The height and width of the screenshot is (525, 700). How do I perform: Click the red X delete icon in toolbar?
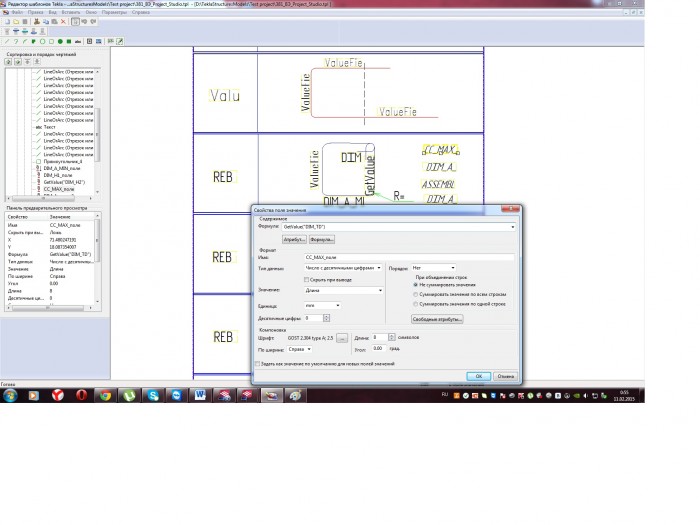[63, 21]
